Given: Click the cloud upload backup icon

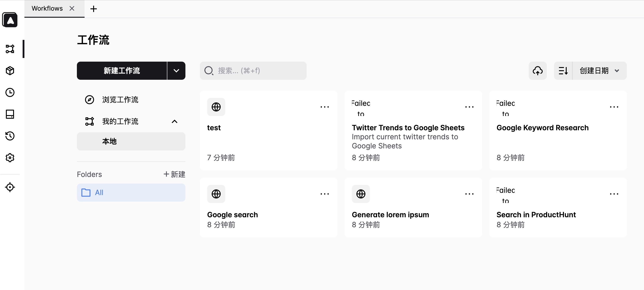Looking at the screenshot, I should coord(537,71).
